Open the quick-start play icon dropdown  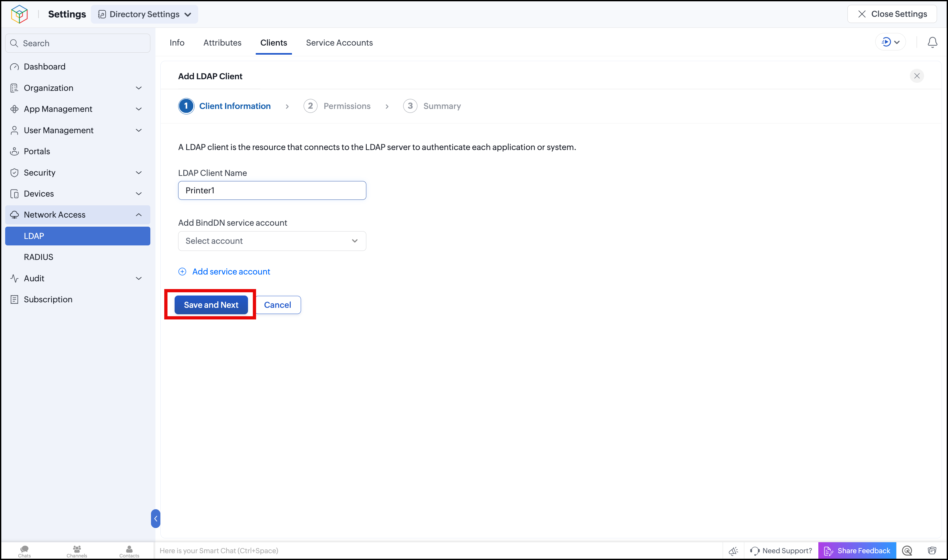890,42
